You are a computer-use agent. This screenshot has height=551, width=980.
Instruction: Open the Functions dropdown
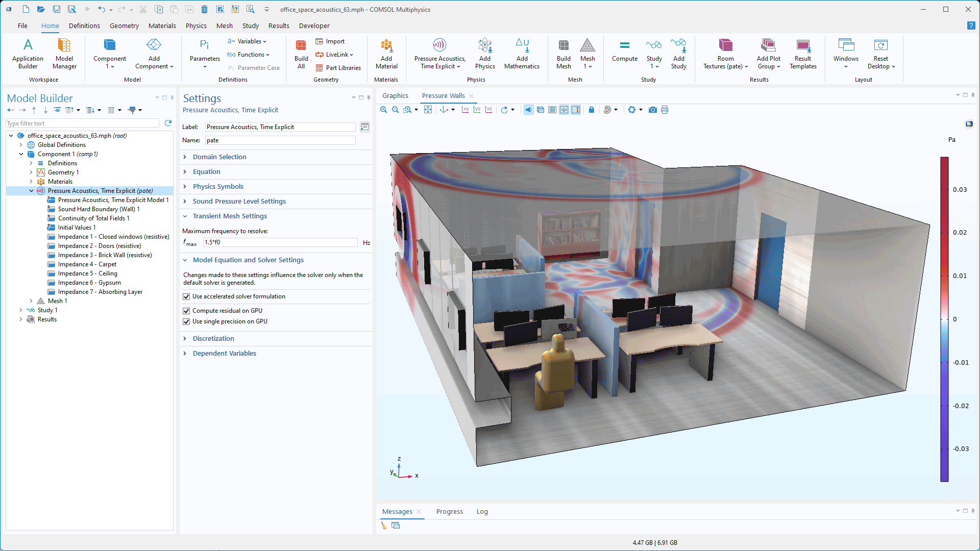coord(249,55)
